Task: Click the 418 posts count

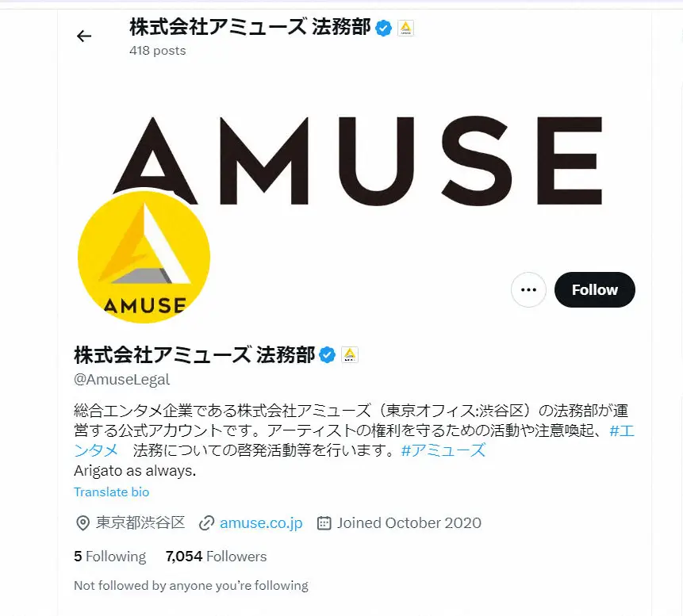Action: tap(157, 51)
